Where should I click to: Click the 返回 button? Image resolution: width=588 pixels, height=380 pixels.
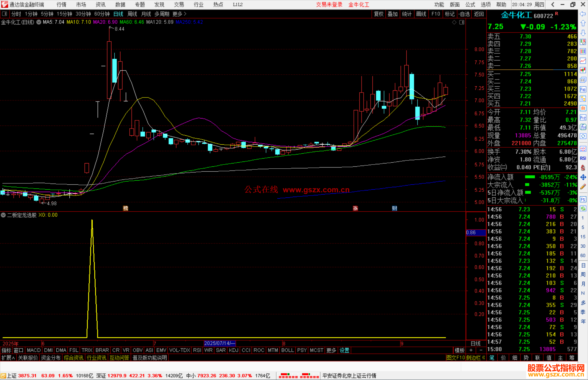(x=479, y=14)
